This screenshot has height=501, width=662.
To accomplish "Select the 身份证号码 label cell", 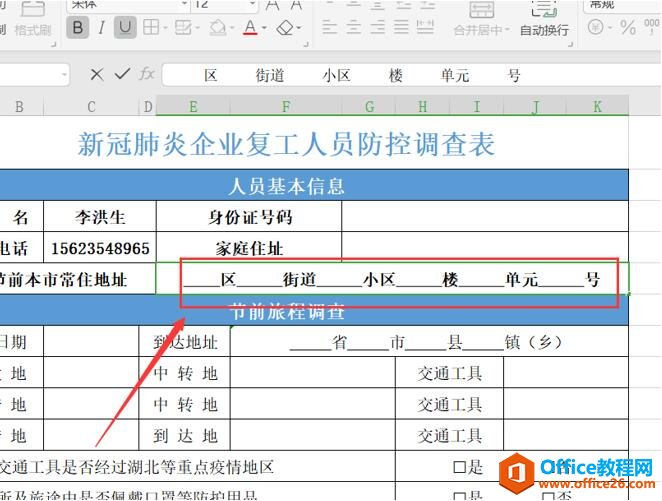I will point(249,217).
